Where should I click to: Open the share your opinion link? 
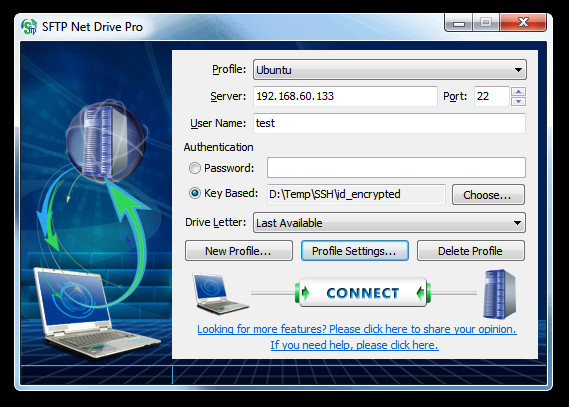pyautogui.click(x=357, y=329)
